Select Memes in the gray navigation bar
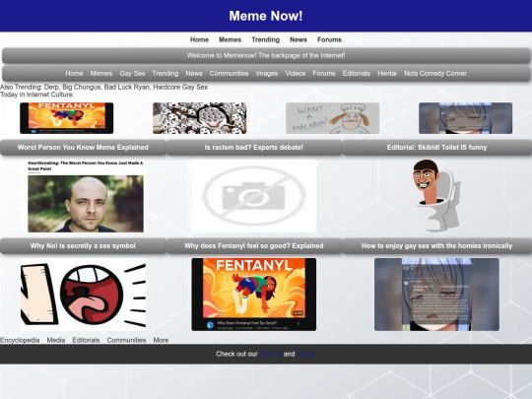 coord(101,73)
